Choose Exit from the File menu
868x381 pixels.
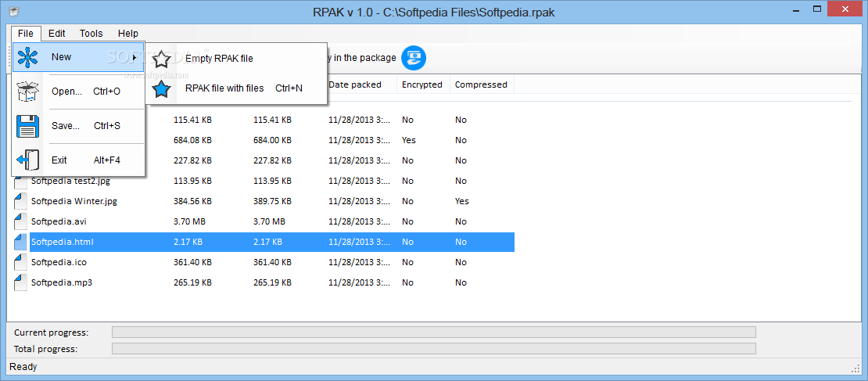click(78, 160)
